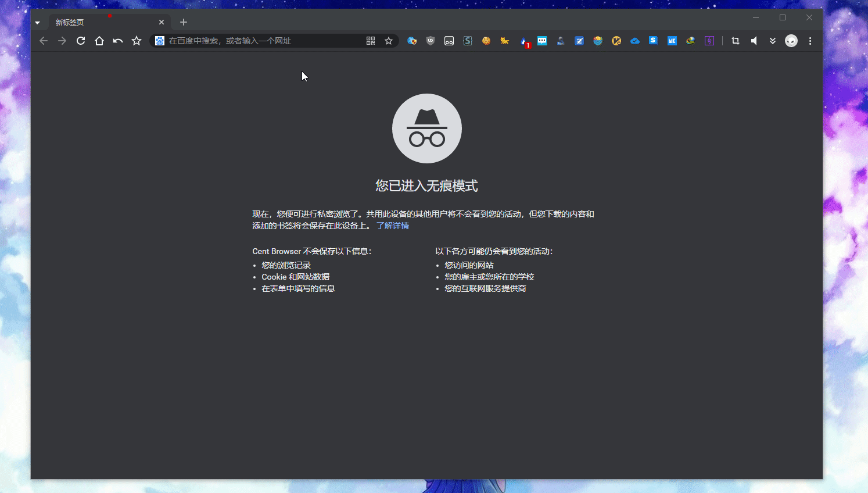Reload the page with refresh icon
Image resolution: width=868 pixels, height=493 pixels.
(x=81, y=41)
